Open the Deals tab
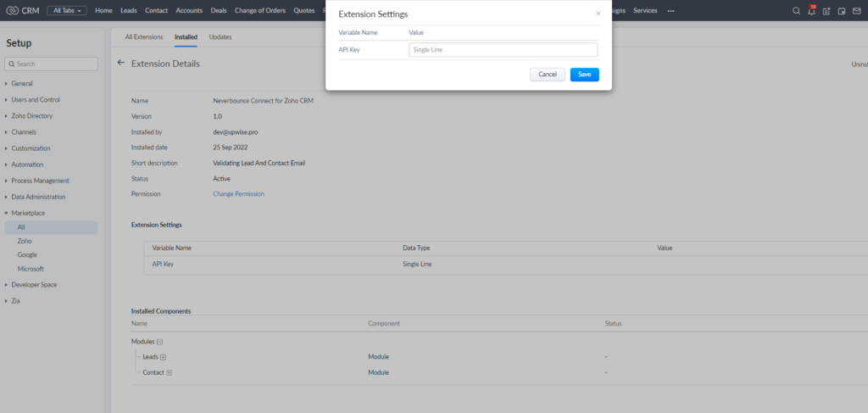 (219, 10)
